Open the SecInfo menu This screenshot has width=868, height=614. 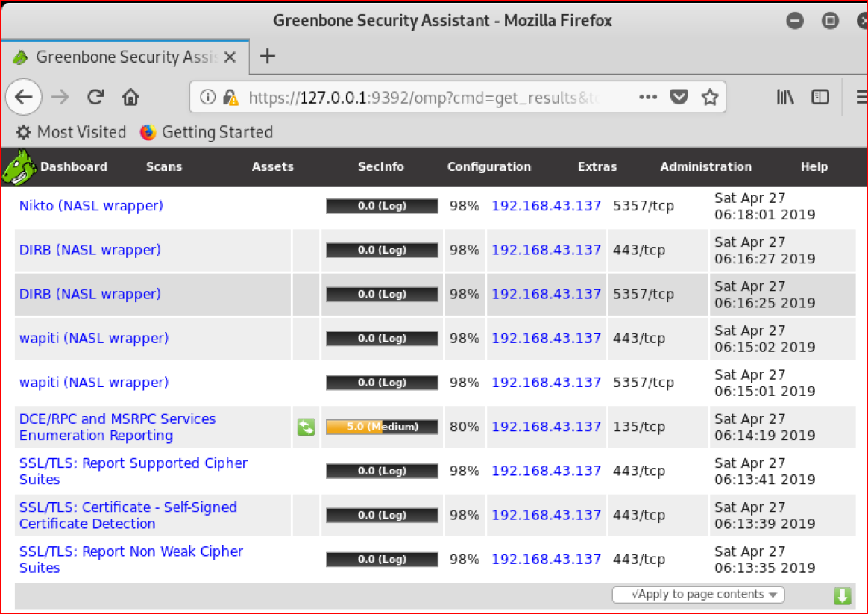point(381,166)
